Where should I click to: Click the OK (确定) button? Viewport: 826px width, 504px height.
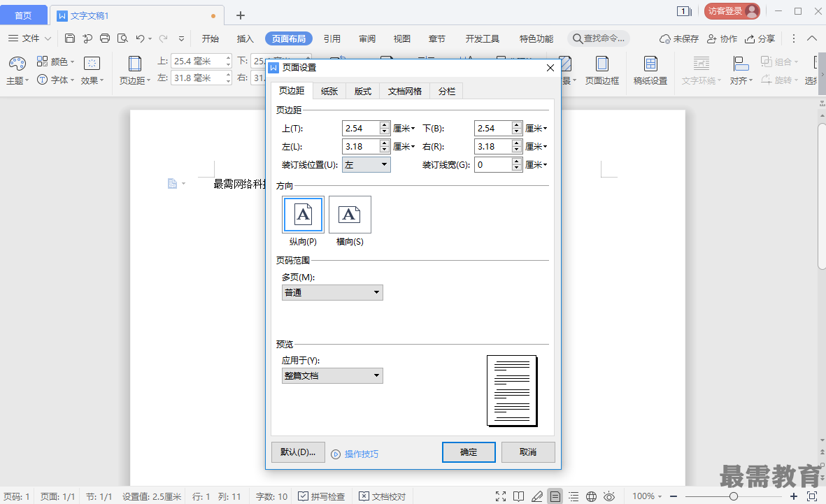coord(469,452)
